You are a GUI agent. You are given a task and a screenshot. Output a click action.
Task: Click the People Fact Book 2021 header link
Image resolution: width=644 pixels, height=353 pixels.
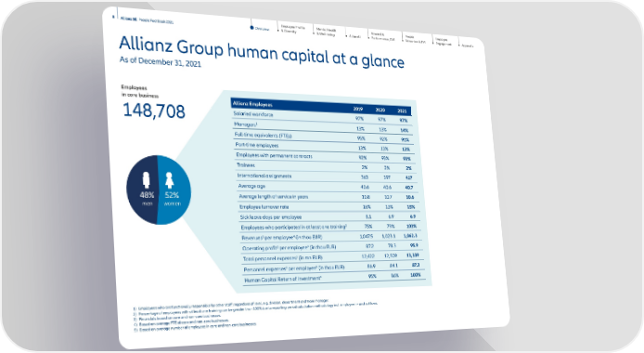[156, 20]
